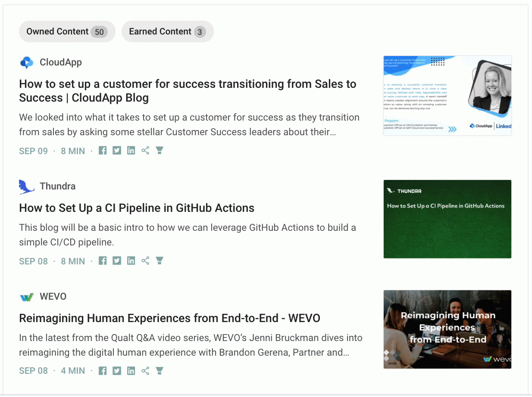Click the SEP 08 date on the WEVO article

click(33, 371)
